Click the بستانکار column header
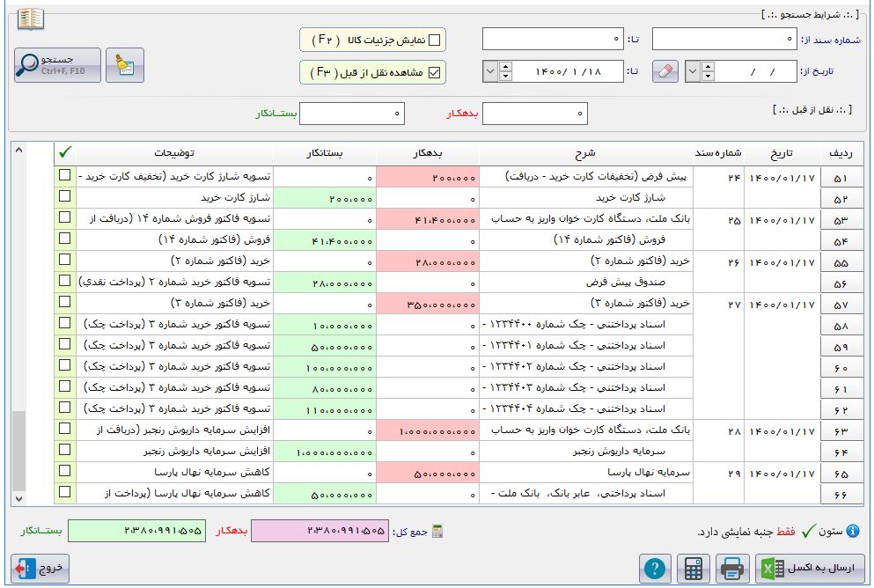The image size is (874, 588). pyautogui.click(x=325, y=153)
